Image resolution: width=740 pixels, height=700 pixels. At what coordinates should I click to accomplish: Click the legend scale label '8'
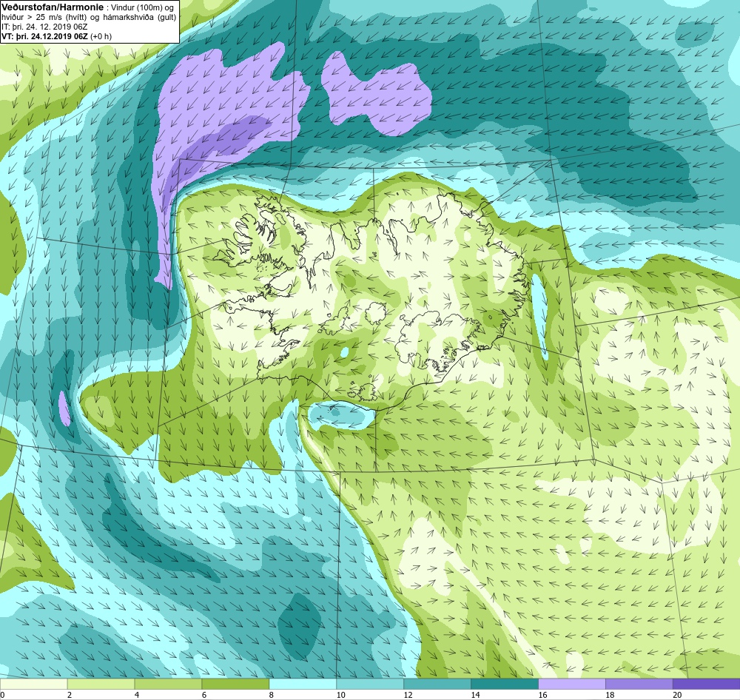272,695
